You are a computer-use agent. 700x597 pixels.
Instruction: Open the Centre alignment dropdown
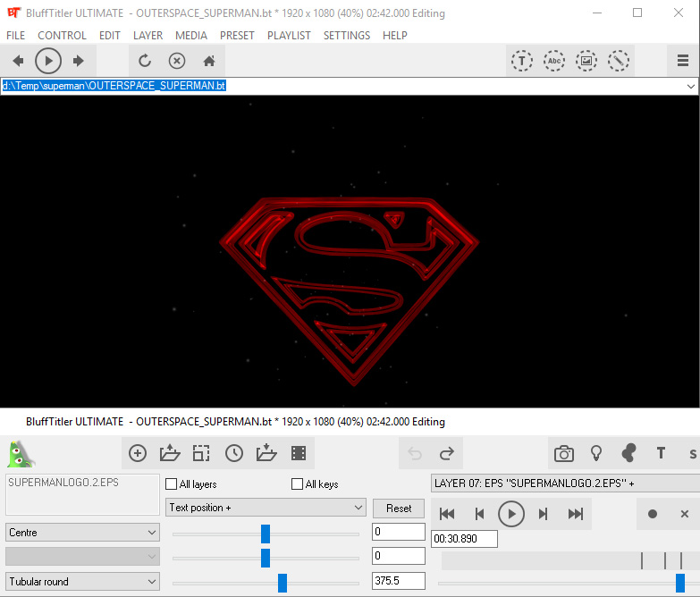click(82, 533)
